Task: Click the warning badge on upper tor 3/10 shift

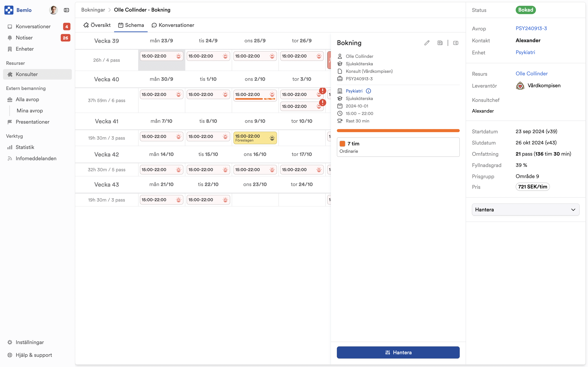Action: (322, 91)
